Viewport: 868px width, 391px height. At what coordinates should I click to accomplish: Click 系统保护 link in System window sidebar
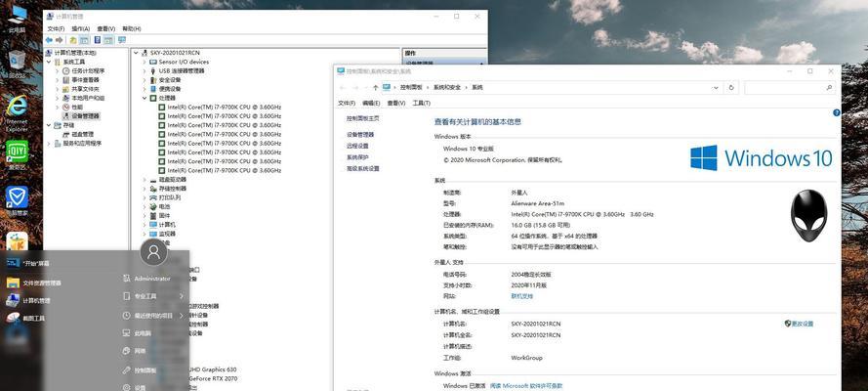[x=357, y=157]
